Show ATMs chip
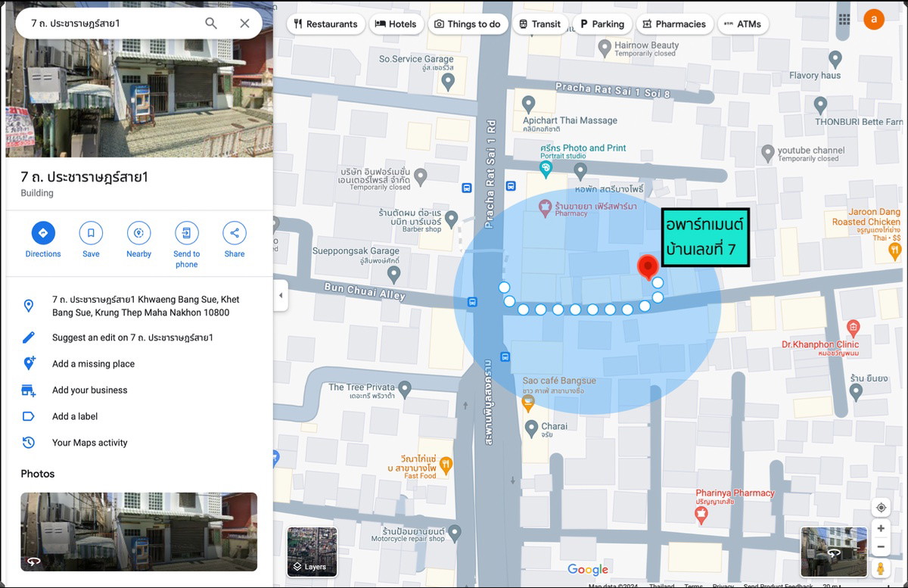Viewport: 908px width, 588px height. coord(742,24)
